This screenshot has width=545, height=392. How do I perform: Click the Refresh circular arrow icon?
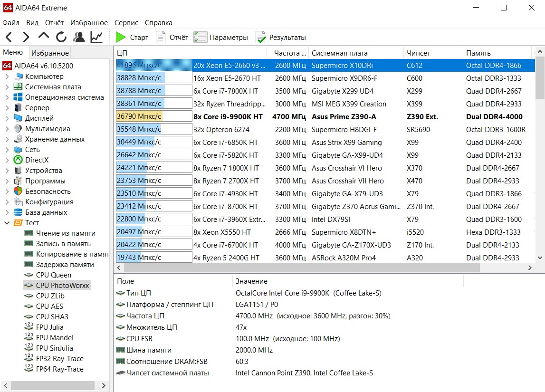point(61,37)
